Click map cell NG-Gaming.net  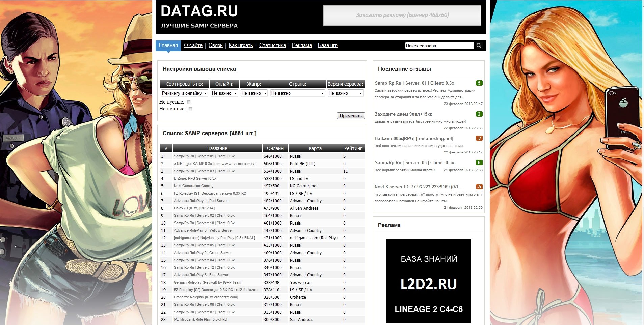coord(304,186)
